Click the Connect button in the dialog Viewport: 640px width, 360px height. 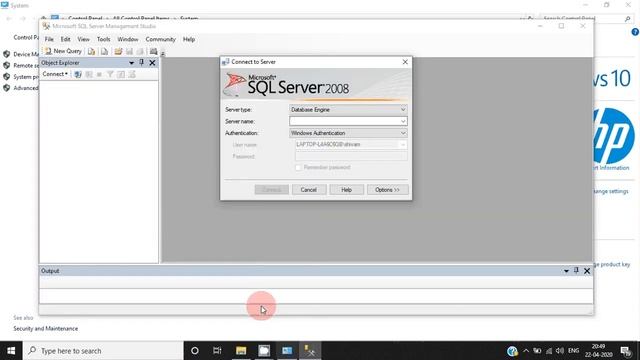[271, 190]
